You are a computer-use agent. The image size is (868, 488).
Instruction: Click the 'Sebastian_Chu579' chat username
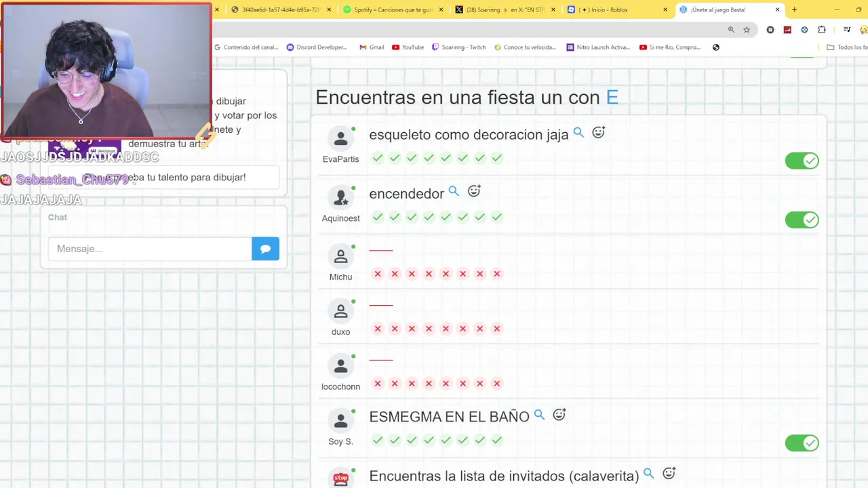72,180
